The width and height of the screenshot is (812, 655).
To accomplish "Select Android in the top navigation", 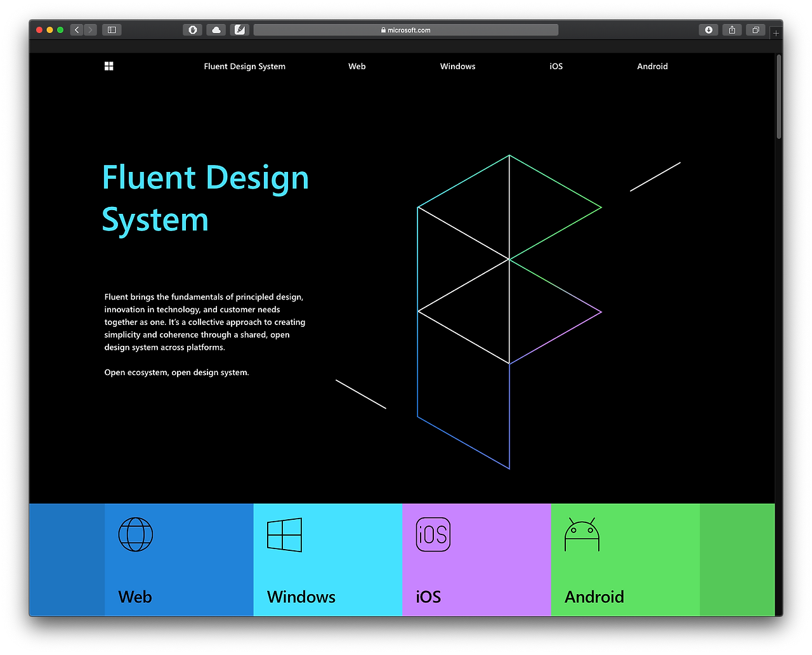I will [652, 66].
